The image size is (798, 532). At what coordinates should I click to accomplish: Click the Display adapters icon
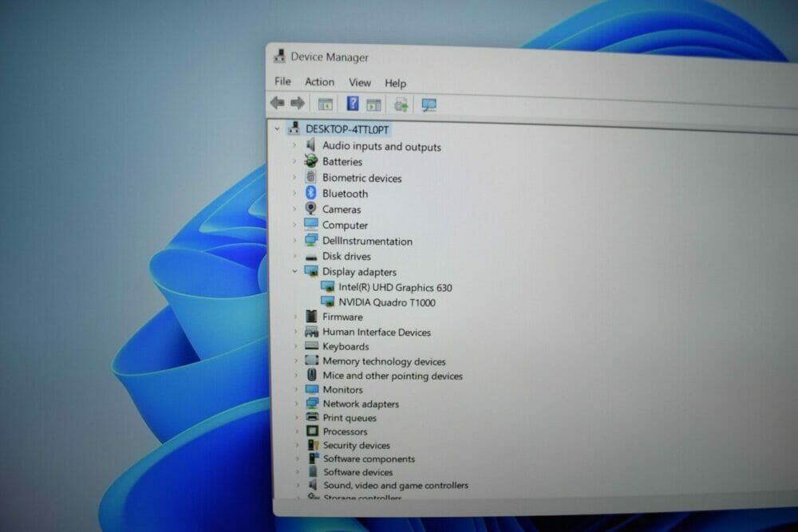311,271
